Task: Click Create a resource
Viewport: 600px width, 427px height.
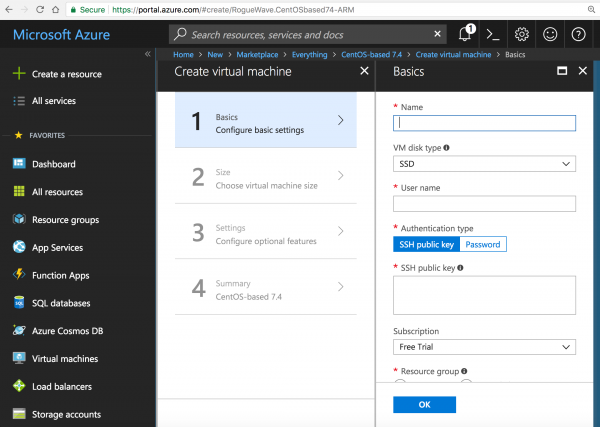Action: pyautogui.click(x=66, y=74)
